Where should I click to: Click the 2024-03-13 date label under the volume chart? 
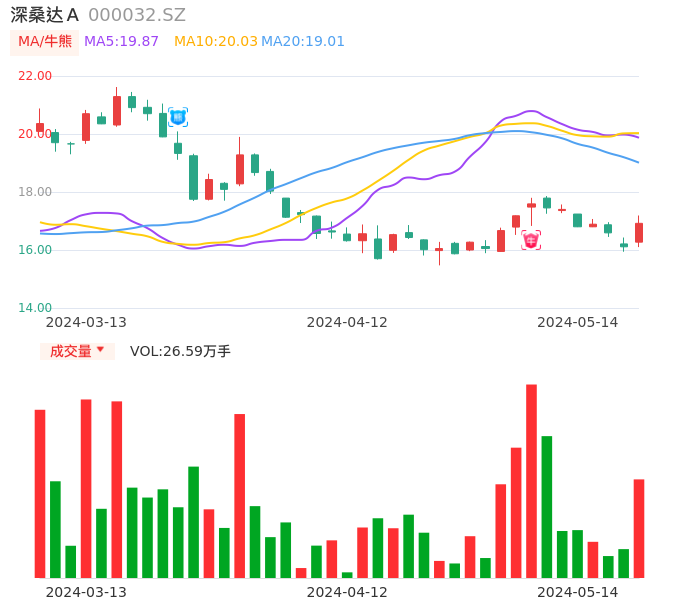pos(86,592)
